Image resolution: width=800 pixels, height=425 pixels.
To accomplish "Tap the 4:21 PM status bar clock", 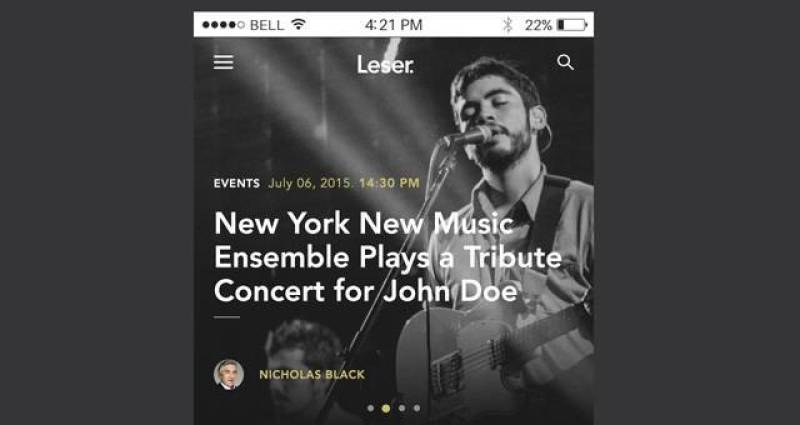I will click(394, 24).
